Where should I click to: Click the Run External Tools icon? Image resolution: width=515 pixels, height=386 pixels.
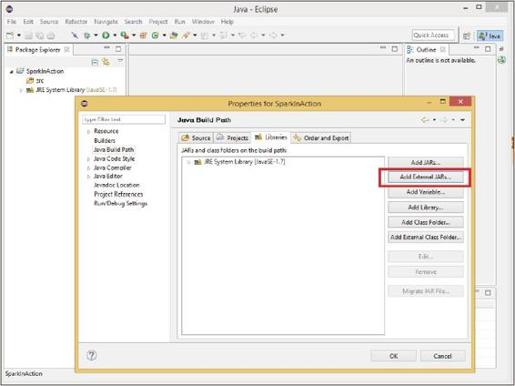click(125, 35)
